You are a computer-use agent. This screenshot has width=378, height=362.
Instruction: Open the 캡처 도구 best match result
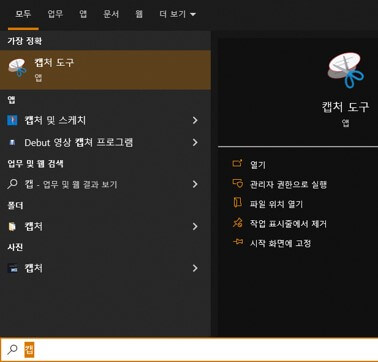[105, 70]
